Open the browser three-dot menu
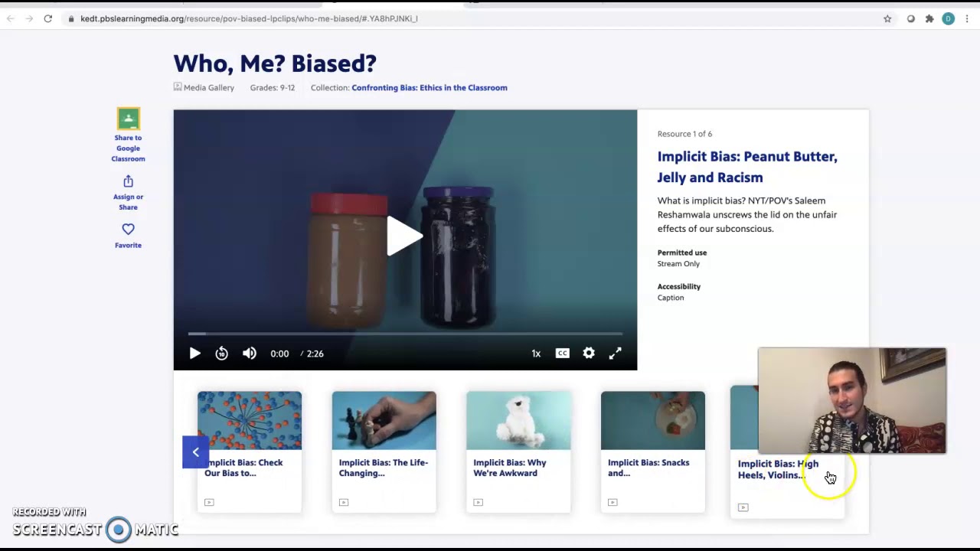Viewport: 980px width, 551px height. 967,18
